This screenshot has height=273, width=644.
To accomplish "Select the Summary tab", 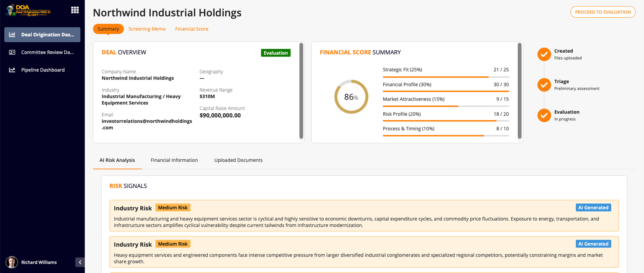I will (x=108, y=29).
